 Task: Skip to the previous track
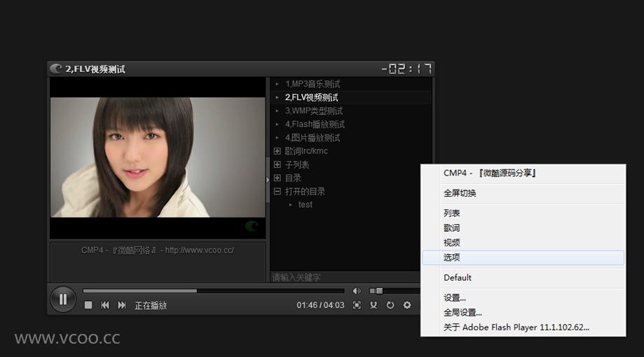(x=105, y=305)
